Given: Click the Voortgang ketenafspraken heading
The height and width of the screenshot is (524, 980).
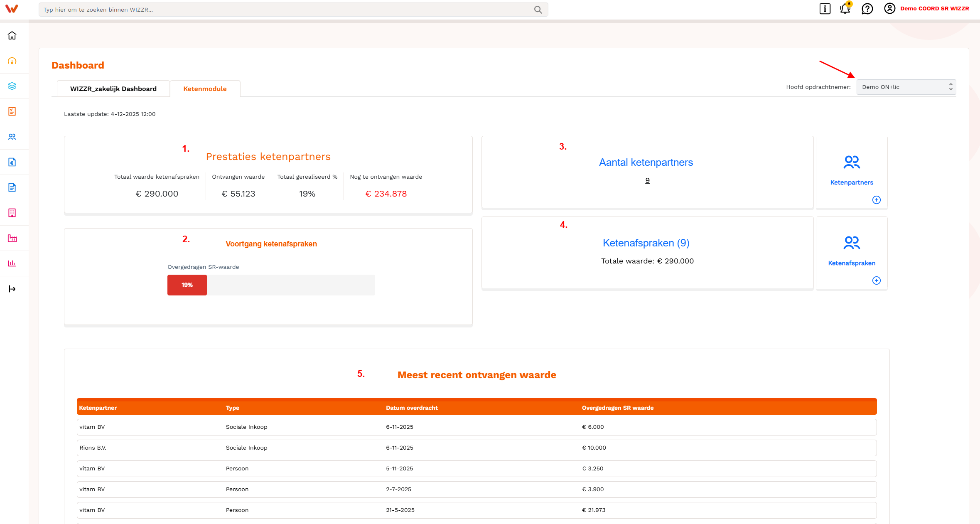Looking at the screenshot, I should click(271, 244).
